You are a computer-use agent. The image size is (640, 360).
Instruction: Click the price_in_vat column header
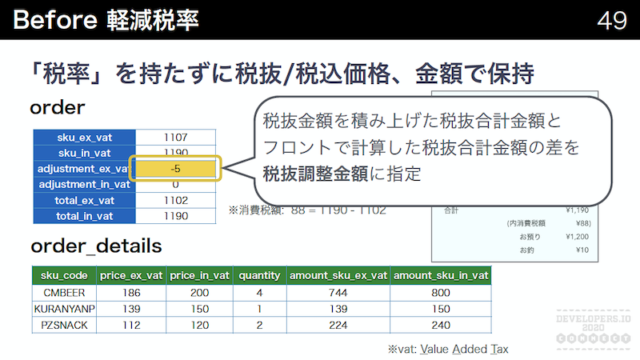click(199, 276)
